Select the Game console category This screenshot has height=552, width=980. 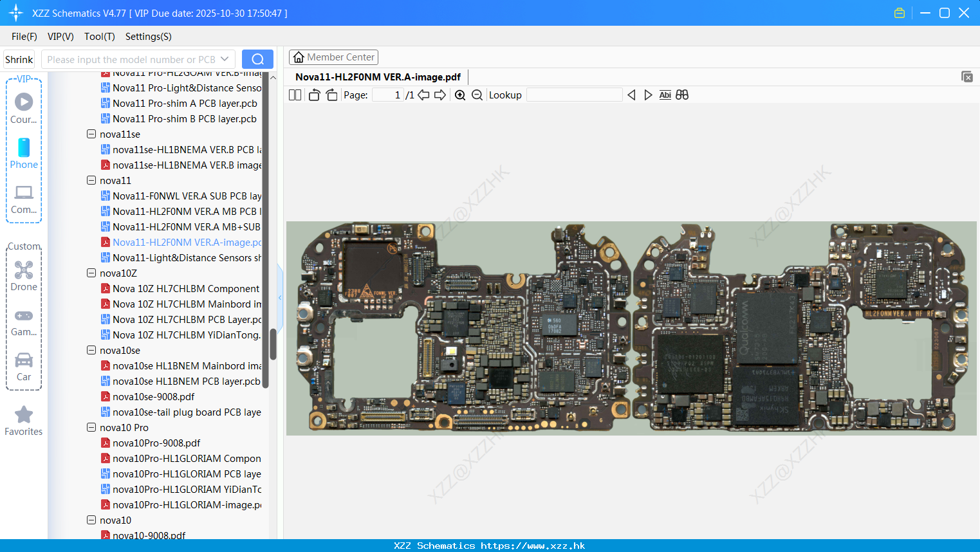click(x=24, y=322)
